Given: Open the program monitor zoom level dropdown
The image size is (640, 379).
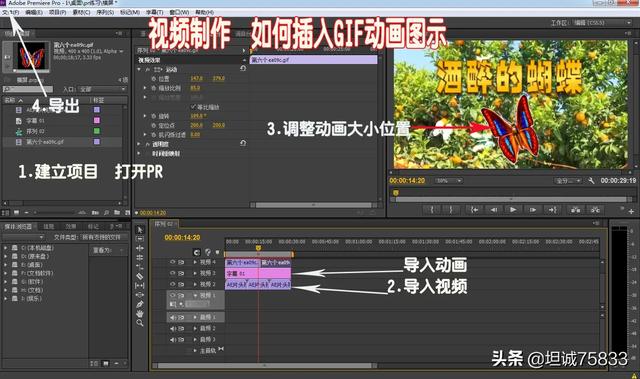Looking at the screenshot, I should coord(449,180).
